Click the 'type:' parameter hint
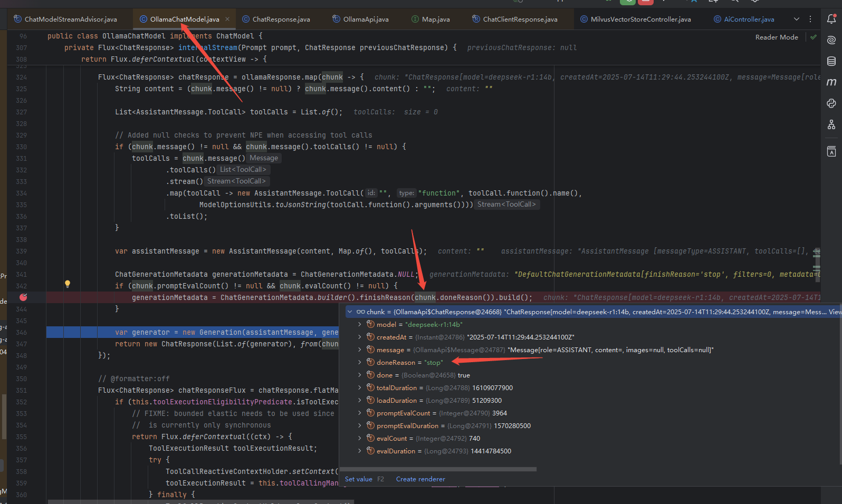Viewport: 842px width, 504px height. pos(406,193)
